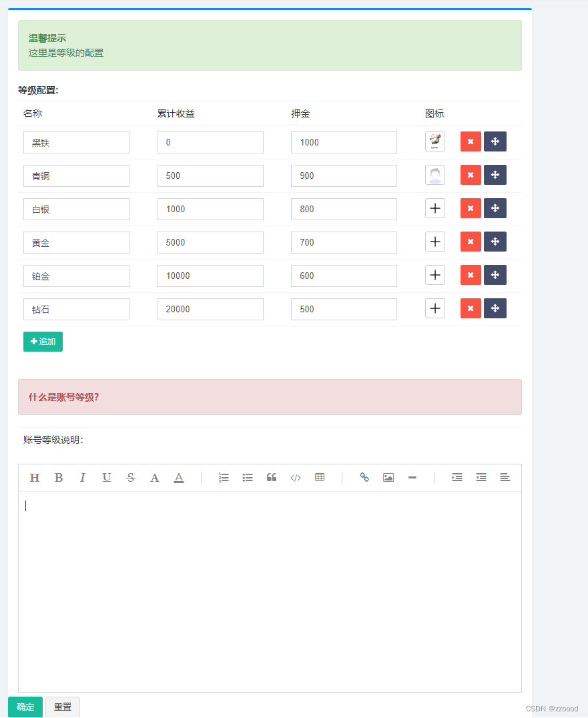Apply italic formatting in the editor toolbar
The width and height of the screenshot is (588, 718).
pos(83,477)
